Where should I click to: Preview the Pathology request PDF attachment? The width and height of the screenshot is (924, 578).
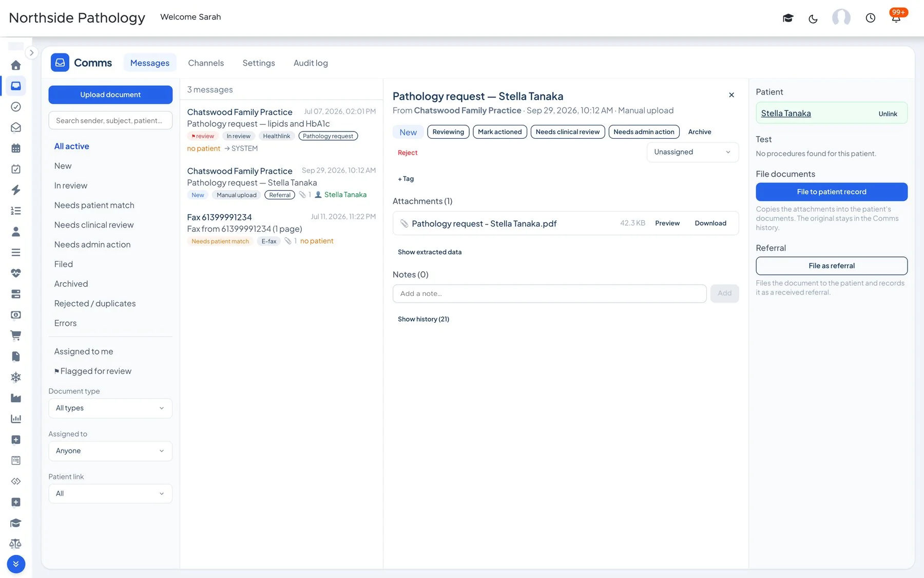(667, 223)
